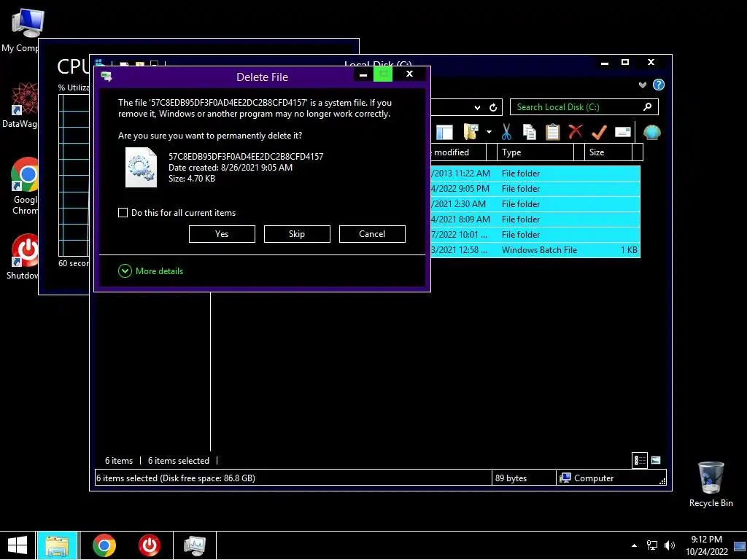The image size is (747, 560).
Task: Select the File folder row dated 9:05 PM
Action: 535,189
